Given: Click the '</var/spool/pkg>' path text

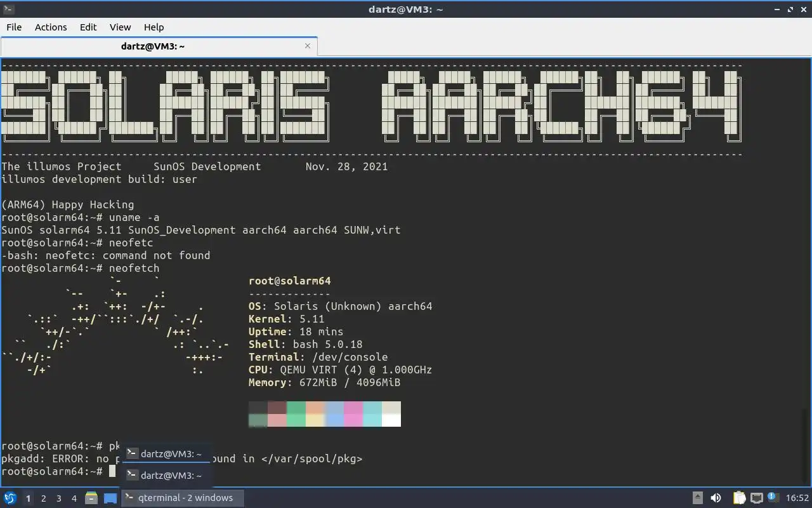Looking at the screenshot, I should (x=312, y=458).
